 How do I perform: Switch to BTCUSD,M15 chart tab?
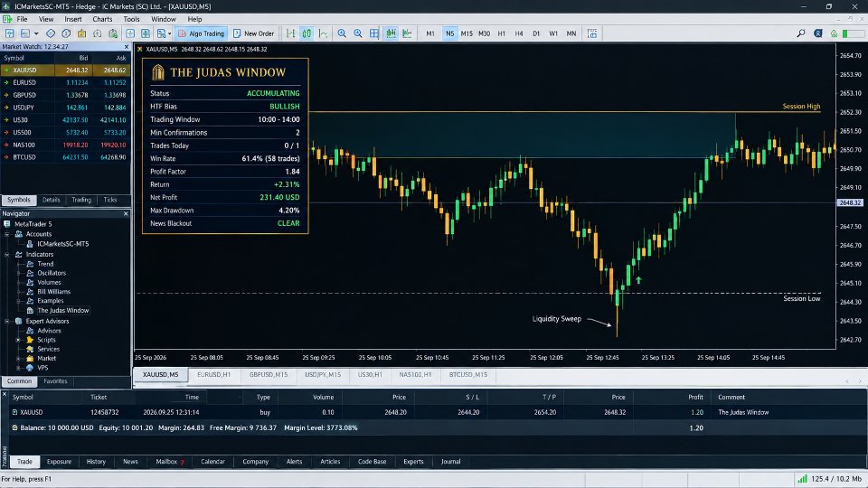[468, 374]
